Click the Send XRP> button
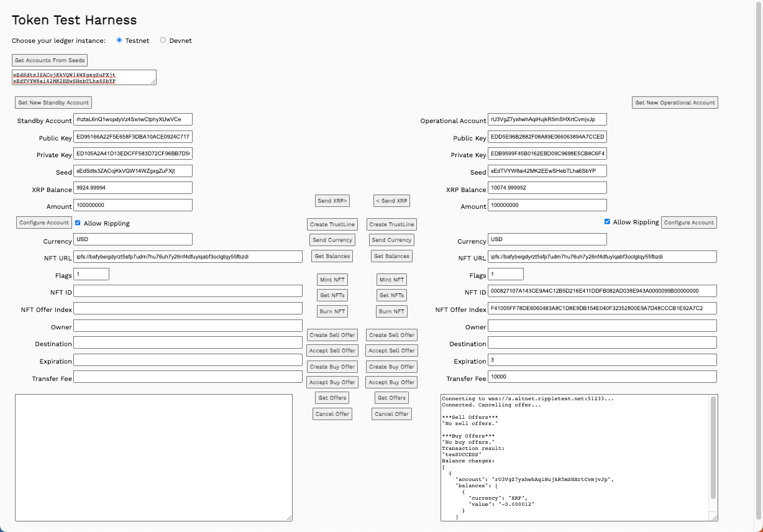This screenshot has width=763, height=532. click(332, 201)
